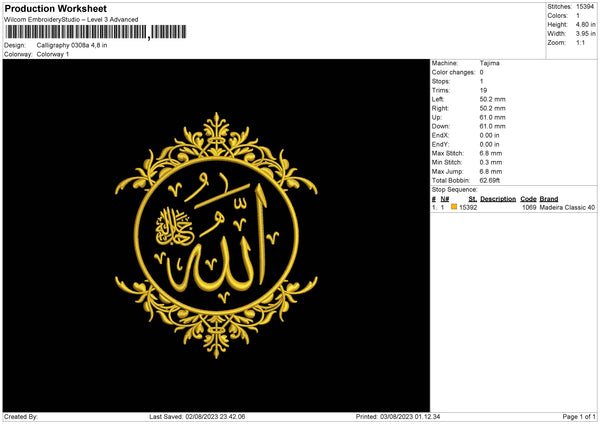Image resolution: width=600 pixels, height=424 pixels.
Task: Click thread code 1069
Action: coord(529,207)
